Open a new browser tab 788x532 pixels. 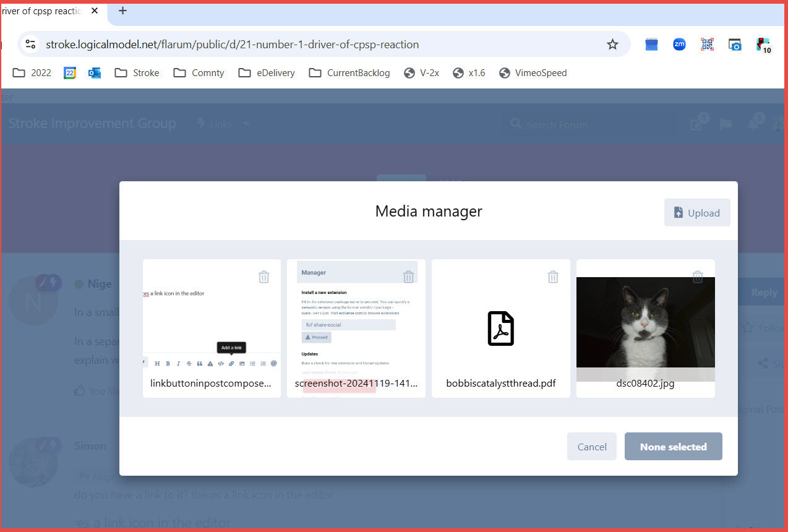click(x=122, y=11)
